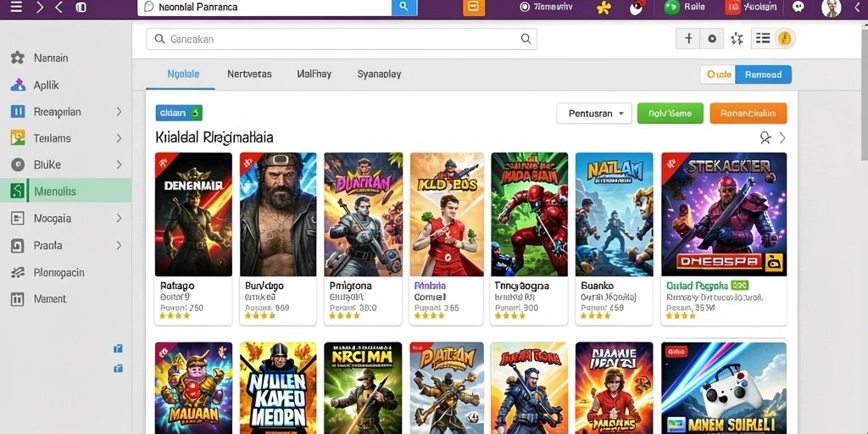Image resolution: width=868 pixels, height=434 pixels.
Task: Switch to the Nertvetas tab
Action: [250, 75]
